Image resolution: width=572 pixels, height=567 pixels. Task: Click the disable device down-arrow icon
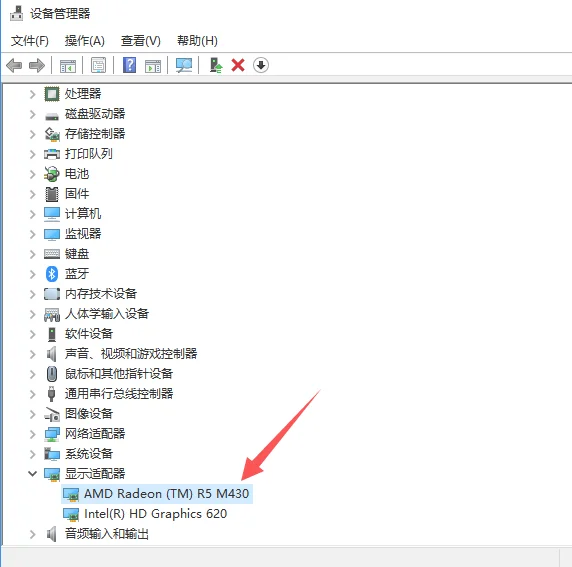pyautogui.click(x=260, y=66)
